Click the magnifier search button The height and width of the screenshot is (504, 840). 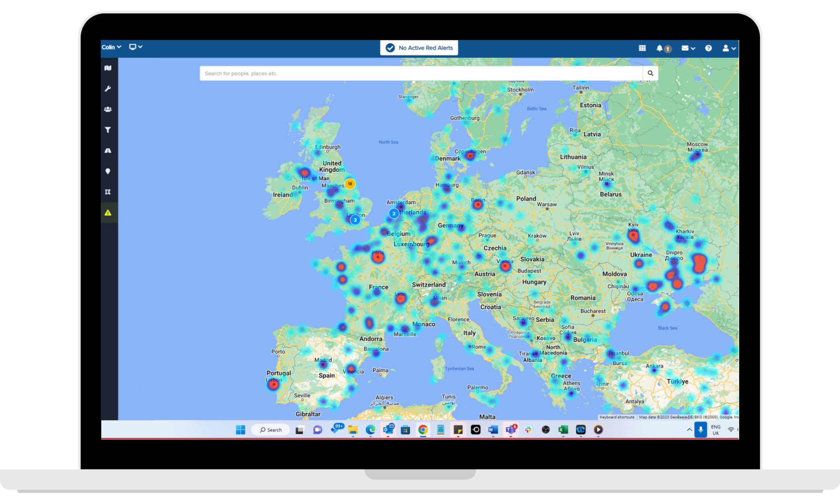[650, 73]
